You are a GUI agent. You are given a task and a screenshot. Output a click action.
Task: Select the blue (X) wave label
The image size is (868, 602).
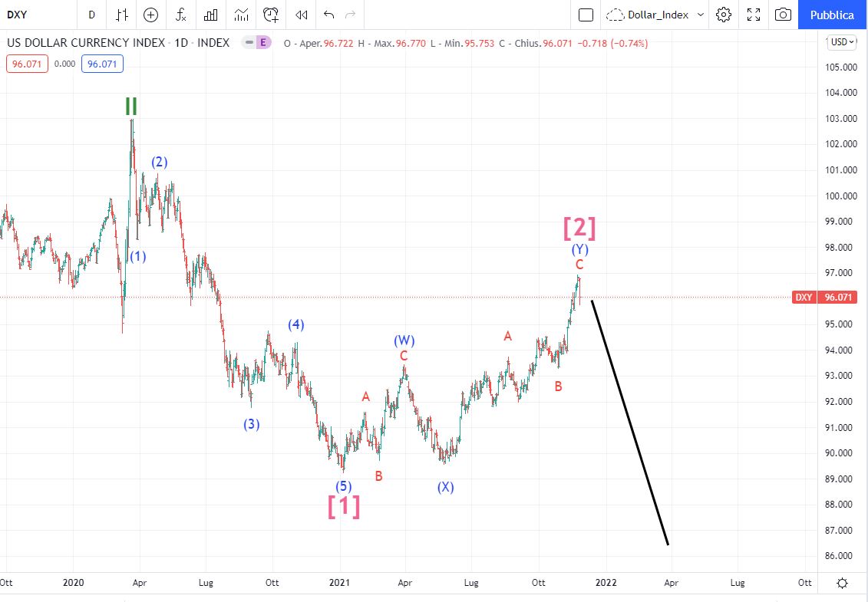(x=446, y=487)
